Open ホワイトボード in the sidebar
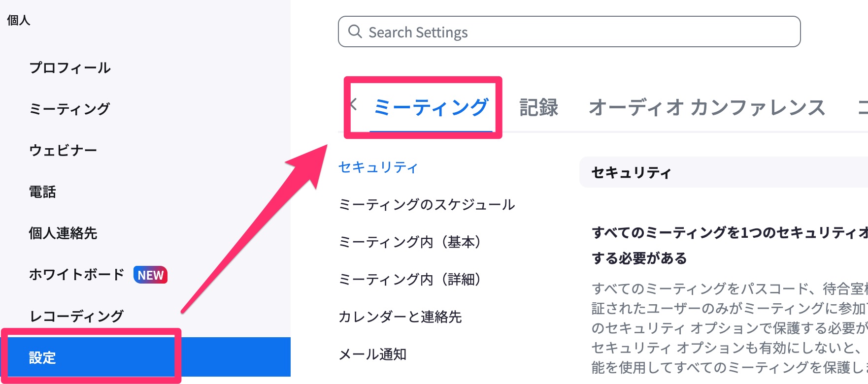Viewport: 868px width, 384px height. (76, 274)
